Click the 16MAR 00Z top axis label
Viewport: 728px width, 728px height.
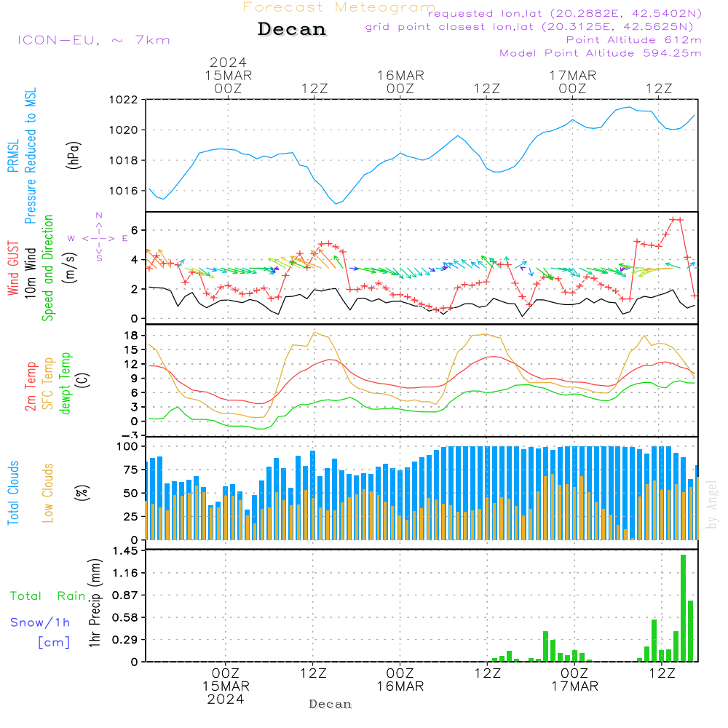pos(400,82)
